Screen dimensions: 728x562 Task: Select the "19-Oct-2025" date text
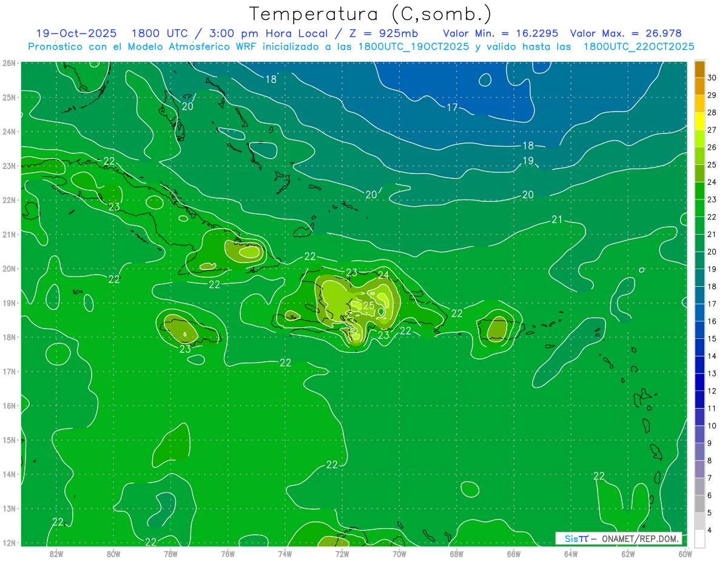coord(76,33)
